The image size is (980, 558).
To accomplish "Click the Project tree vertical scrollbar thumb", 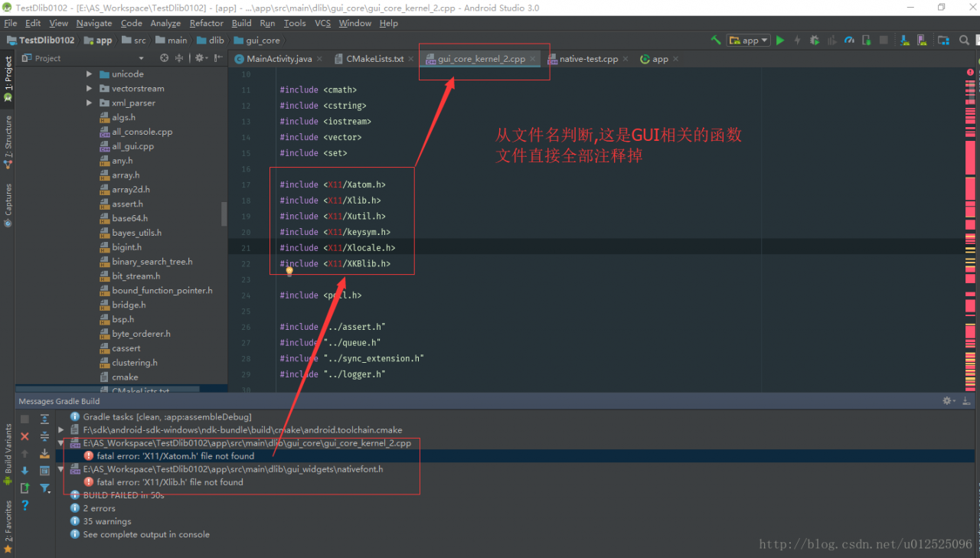I will pyautogui.click(x=224, y=214).
